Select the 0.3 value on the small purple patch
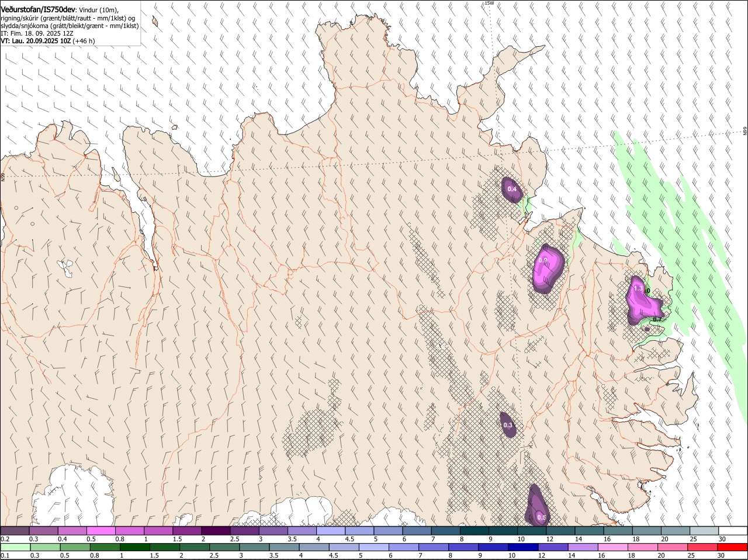Image resolution: width=748 pixels, height=560 pixels. (508, 426)
